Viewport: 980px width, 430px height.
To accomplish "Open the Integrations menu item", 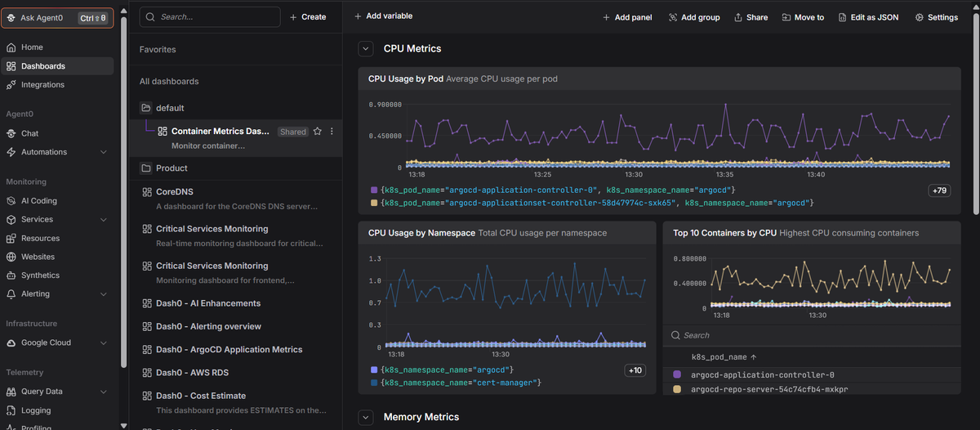I will [x=57, y=85].
